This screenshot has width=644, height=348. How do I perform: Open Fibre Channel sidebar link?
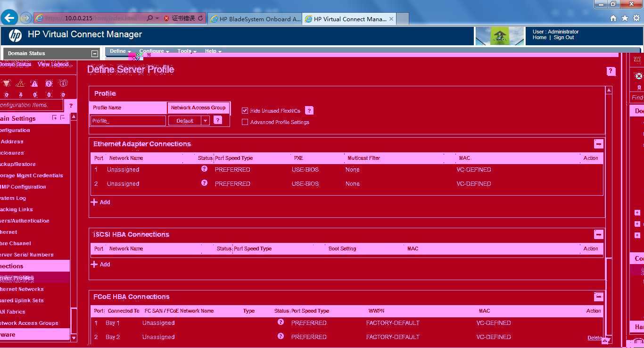16,243
